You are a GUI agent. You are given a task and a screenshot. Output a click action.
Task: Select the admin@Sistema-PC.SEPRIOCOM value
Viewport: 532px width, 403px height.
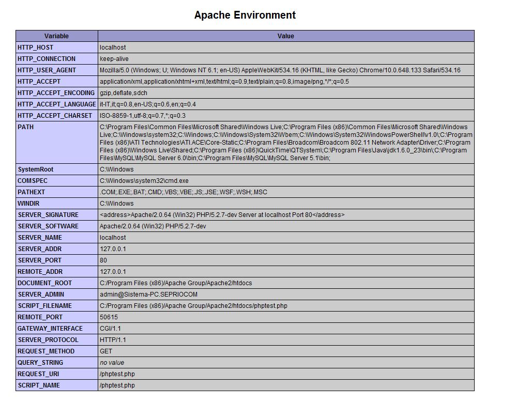click(x=148, y=295)
